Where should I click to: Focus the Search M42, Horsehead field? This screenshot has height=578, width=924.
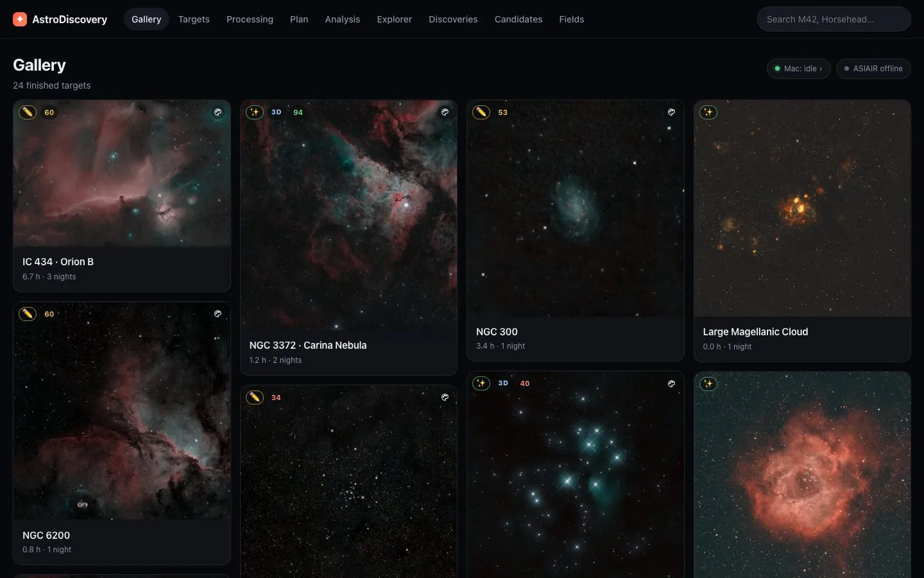[x=834, y=19]
